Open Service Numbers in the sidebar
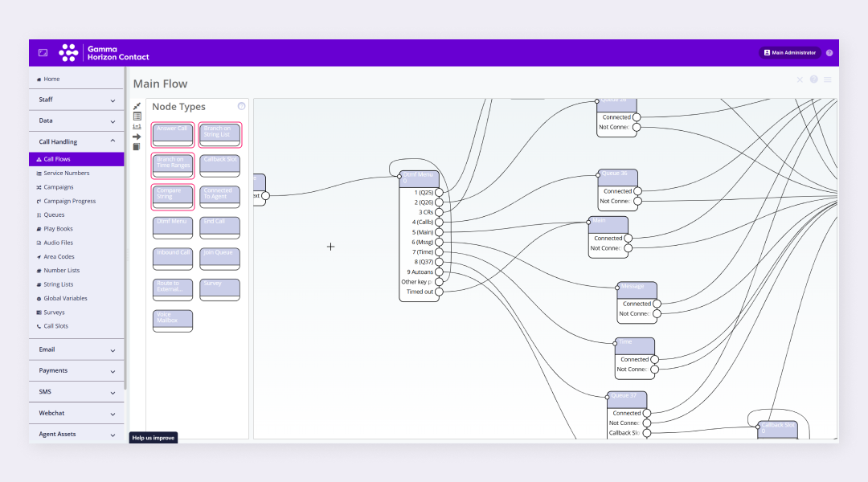868x482 pixels. click(76, 174)
